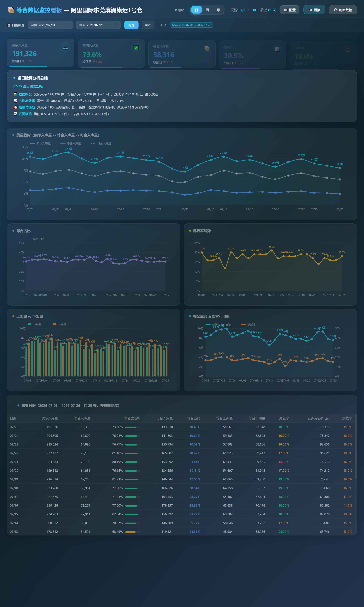
Task: Toggle the 上架量 green legend item
Action: tap(34, 324)
